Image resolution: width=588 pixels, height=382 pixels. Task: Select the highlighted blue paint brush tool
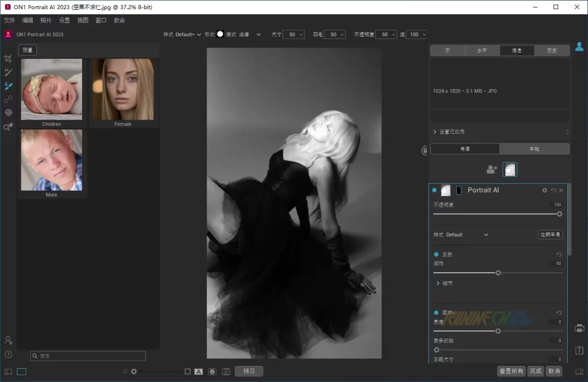pyautogui.click(x=8, y=86)
